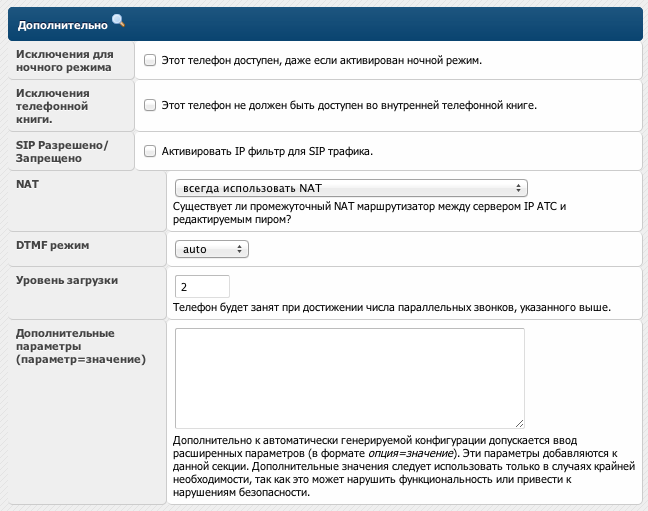The image size is (648, 511).
Task: Open the NAT dropdown 'всегда использовать NAT'
Action: tap(350, 187)
